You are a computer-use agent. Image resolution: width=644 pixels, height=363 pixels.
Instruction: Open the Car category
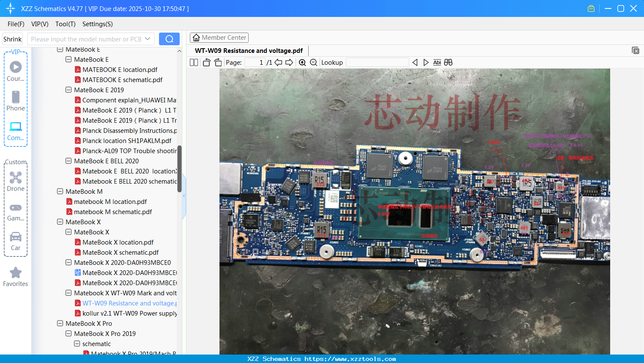16,241
